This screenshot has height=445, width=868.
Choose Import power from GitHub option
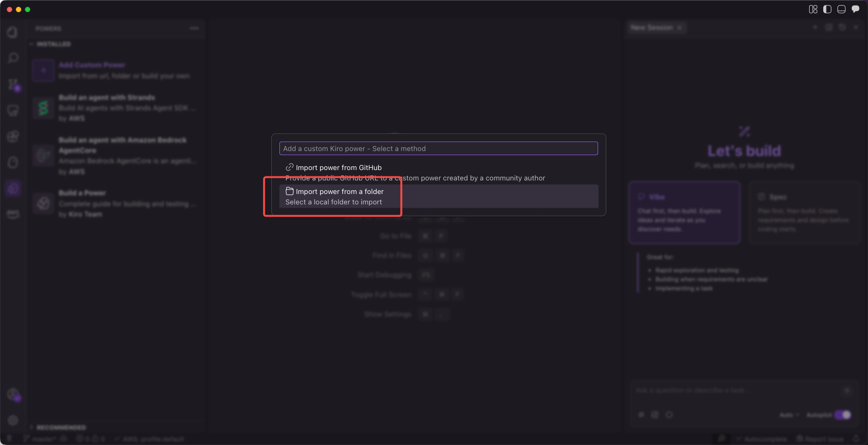338,168
